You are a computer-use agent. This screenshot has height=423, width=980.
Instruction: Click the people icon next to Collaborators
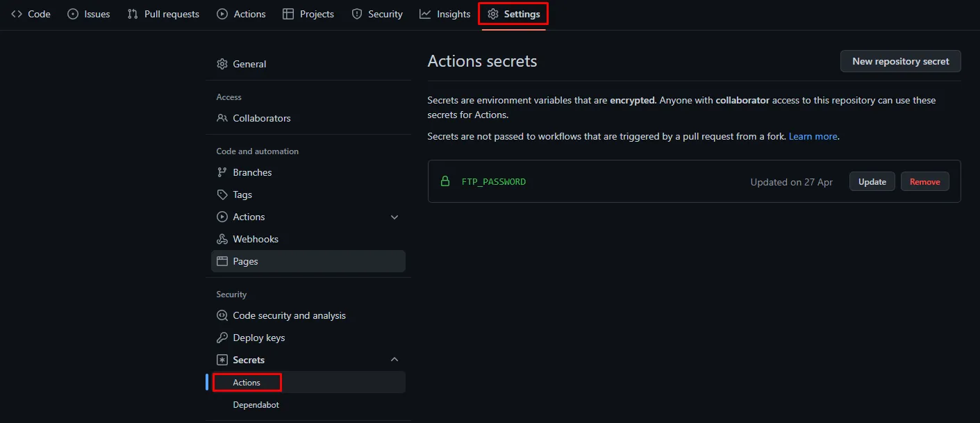222,118
